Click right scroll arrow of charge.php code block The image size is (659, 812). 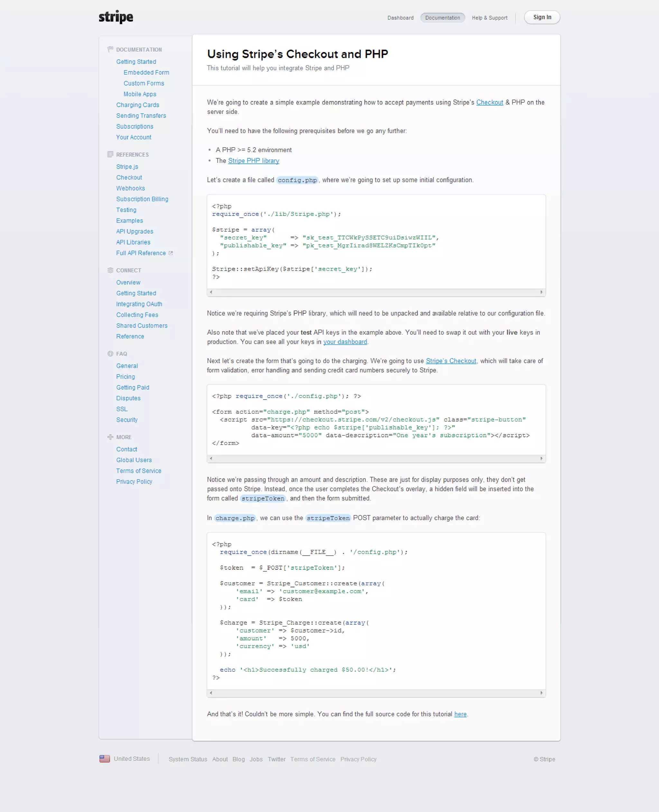point(541,693)
